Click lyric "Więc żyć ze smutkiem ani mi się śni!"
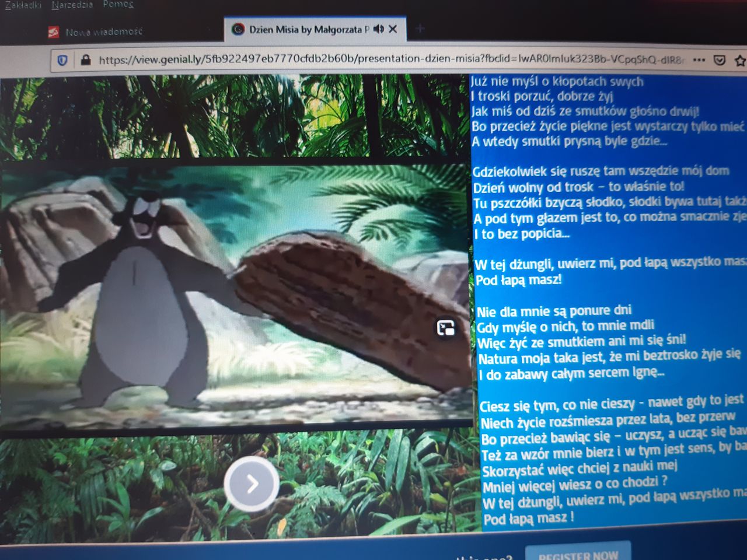The image size is (747, 560). coord(582,341)
